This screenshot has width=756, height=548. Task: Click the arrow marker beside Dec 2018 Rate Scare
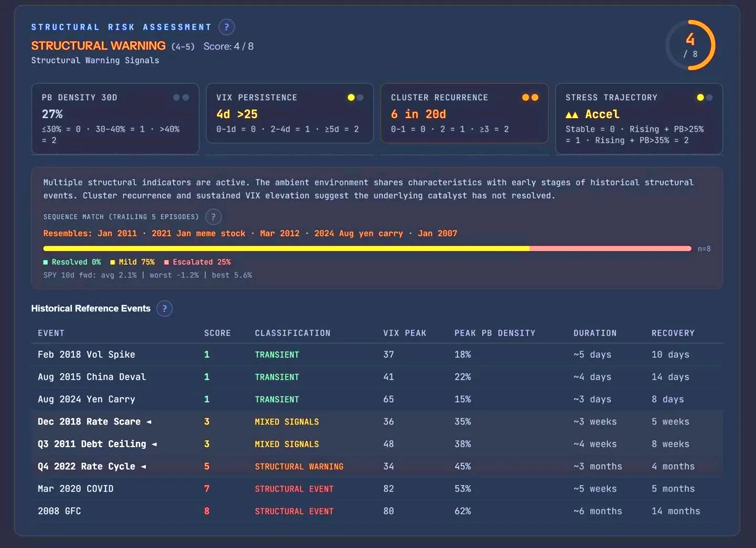(149, 422)
